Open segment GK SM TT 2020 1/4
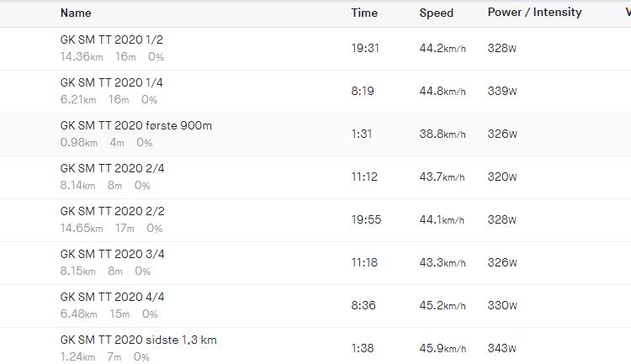This screenshot has height=364, width=631. (x=111, y=83)
